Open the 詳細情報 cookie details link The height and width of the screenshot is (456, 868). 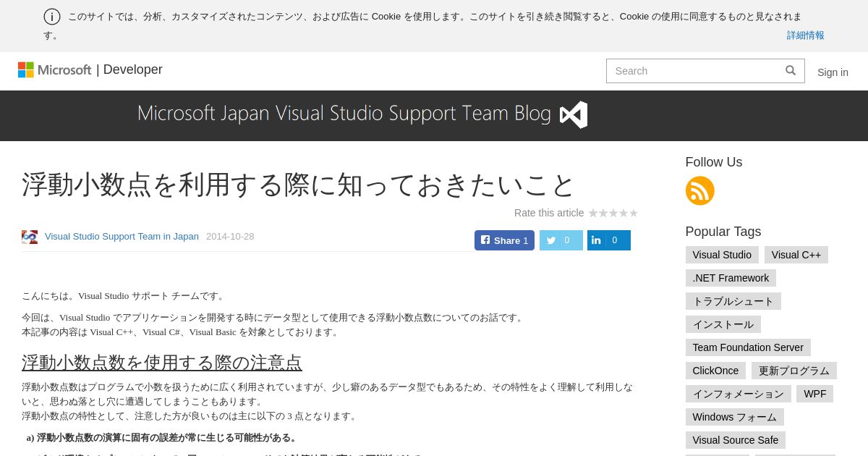pos(805,35)
